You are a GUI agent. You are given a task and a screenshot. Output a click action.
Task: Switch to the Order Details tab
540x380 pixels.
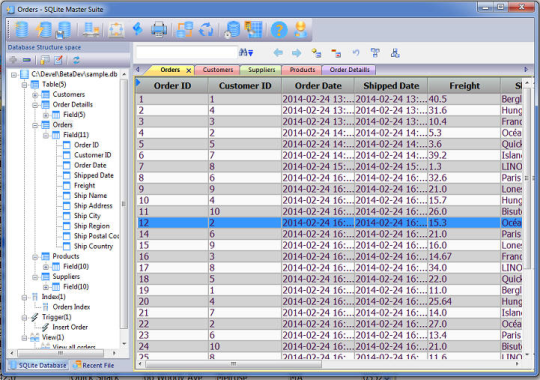pos(349,70)
